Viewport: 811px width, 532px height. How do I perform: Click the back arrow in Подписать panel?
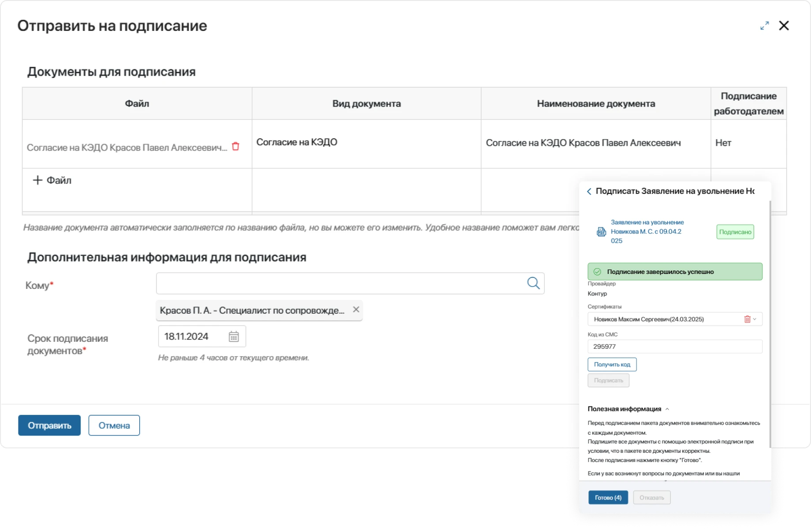[589, 191]
